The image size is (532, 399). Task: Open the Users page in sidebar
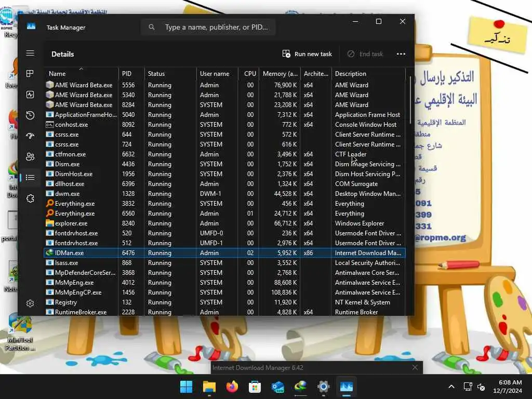(30, 157)
